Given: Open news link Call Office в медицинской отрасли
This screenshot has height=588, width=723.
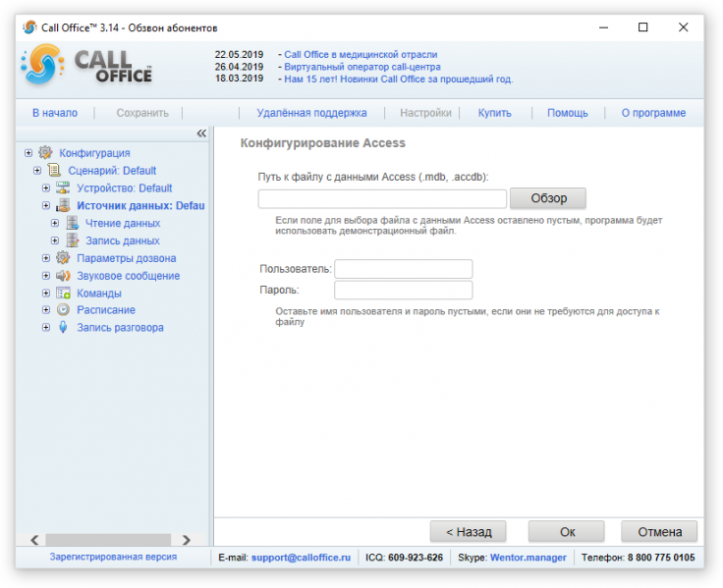Looking at the screenshot, I should point(361,54).
